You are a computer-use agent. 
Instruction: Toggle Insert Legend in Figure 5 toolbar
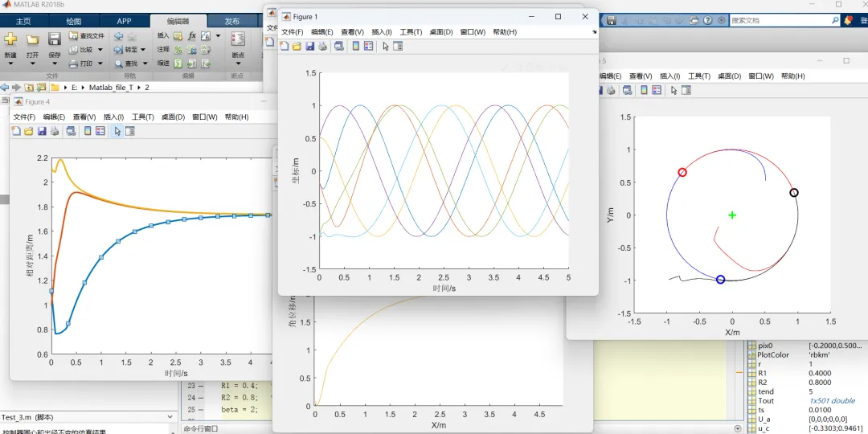click(x=656, y=90)
